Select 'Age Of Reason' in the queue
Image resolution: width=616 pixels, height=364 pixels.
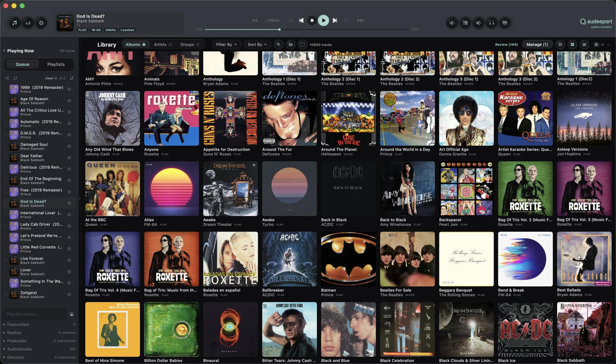(x=38, y=101)
